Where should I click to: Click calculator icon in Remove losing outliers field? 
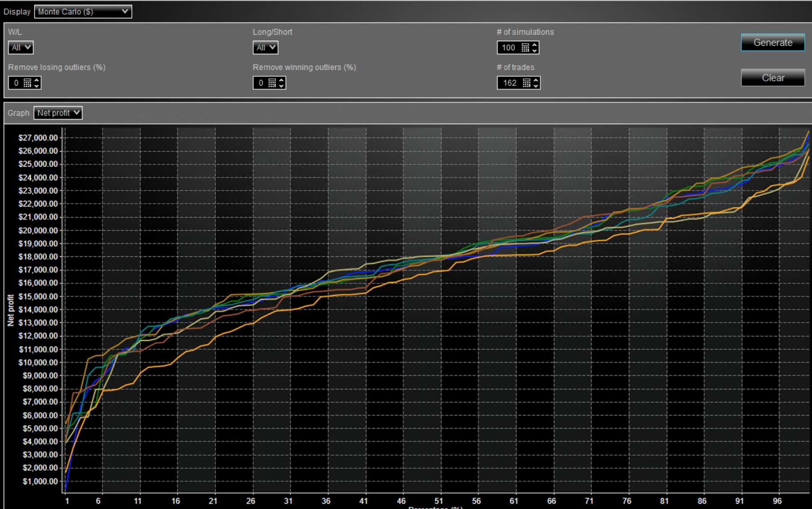27,83
